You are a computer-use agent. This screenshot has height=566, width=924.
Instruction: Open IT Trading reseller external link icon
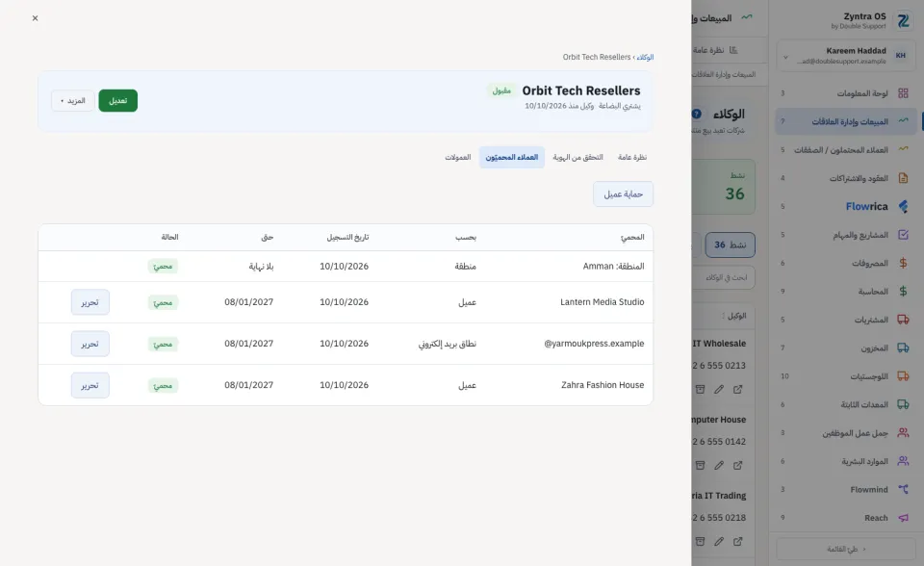click(x=738, y=541)
